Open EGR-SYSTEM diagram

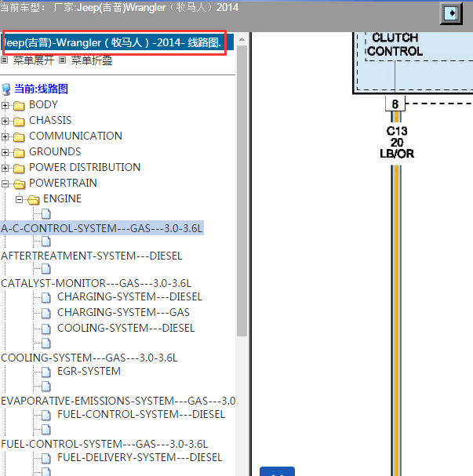[89, 371]
